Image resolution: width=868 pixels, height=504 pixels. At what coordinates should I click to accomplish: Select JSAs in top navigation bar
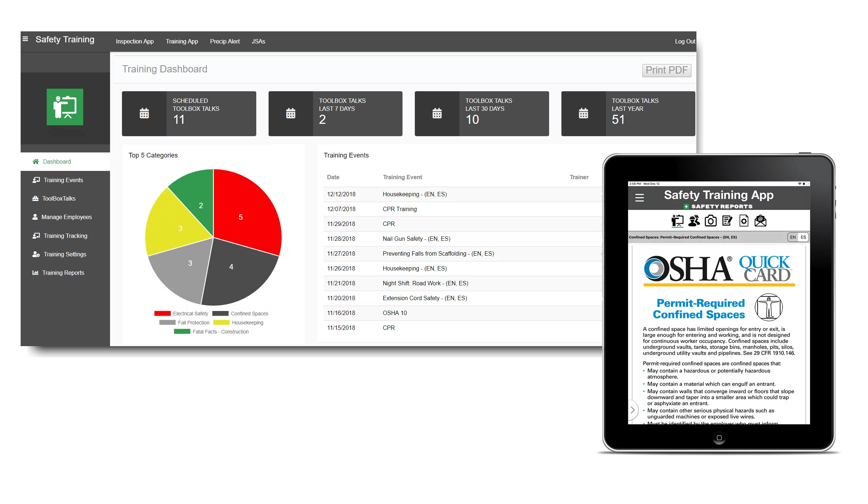pyautogui.click(x=258, y=42)
